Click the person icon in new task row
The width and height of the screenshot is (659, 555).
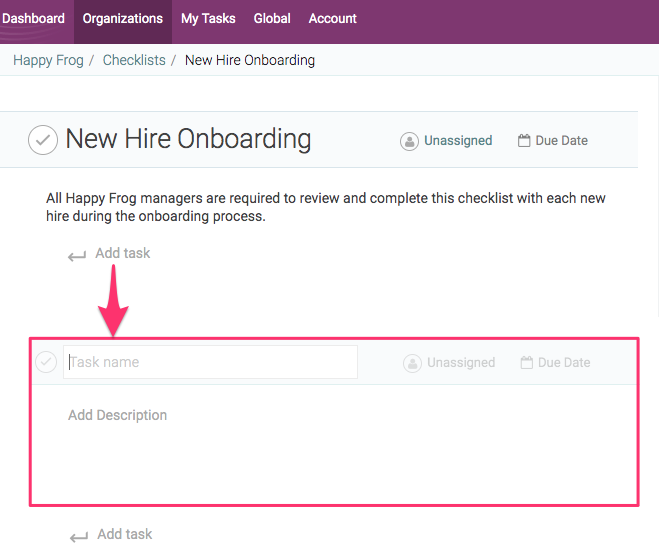pyautogui.click(x=412, y=363)
